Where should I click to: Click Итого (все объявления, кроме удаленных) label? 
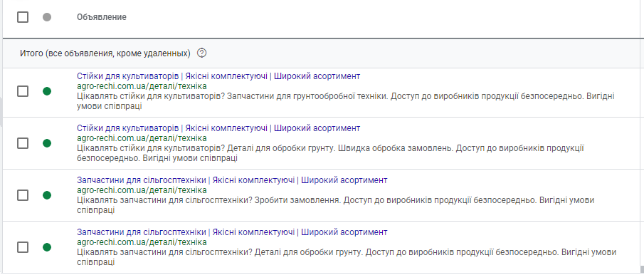pos(105,53)
